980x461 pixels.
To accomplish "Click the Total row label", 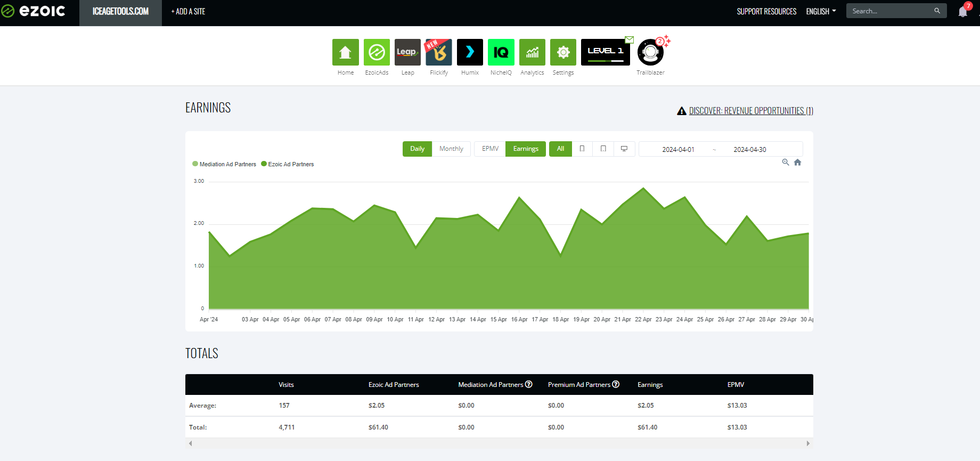I will 198,427.
